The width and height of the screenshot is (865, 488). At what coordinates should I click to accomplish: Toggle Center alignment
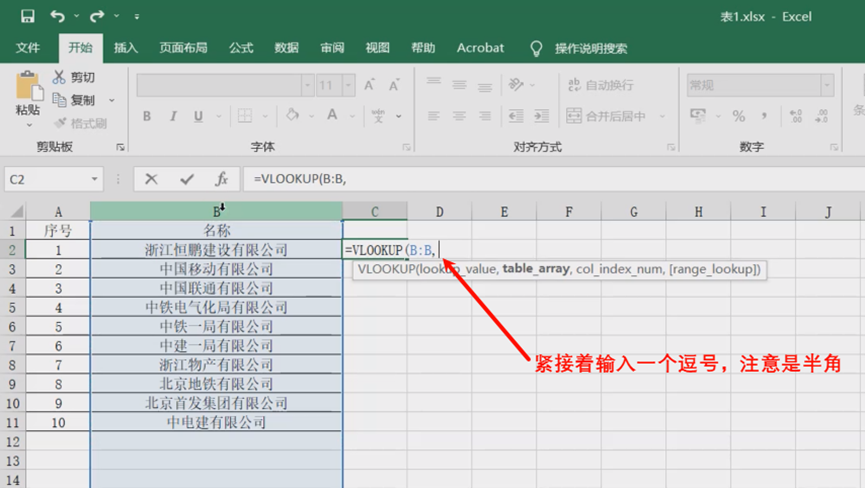459,116
